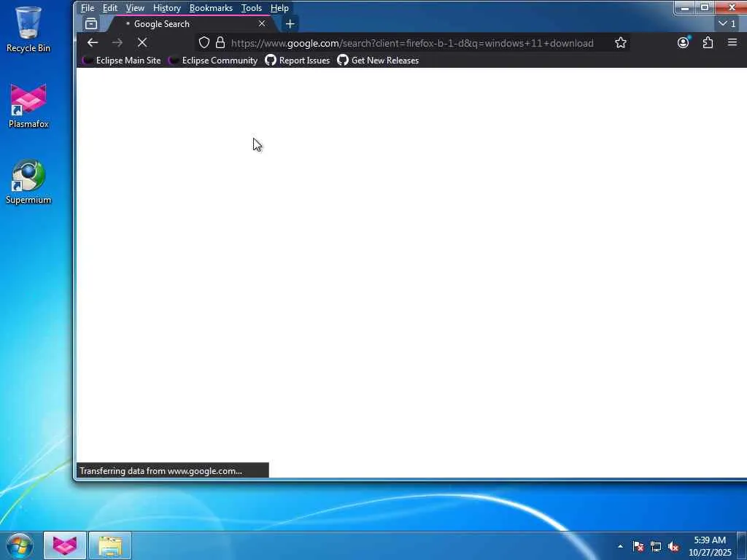Open the Tools menu
The width and height of the screenshot is (747, 560).
(x=251, y=8)
